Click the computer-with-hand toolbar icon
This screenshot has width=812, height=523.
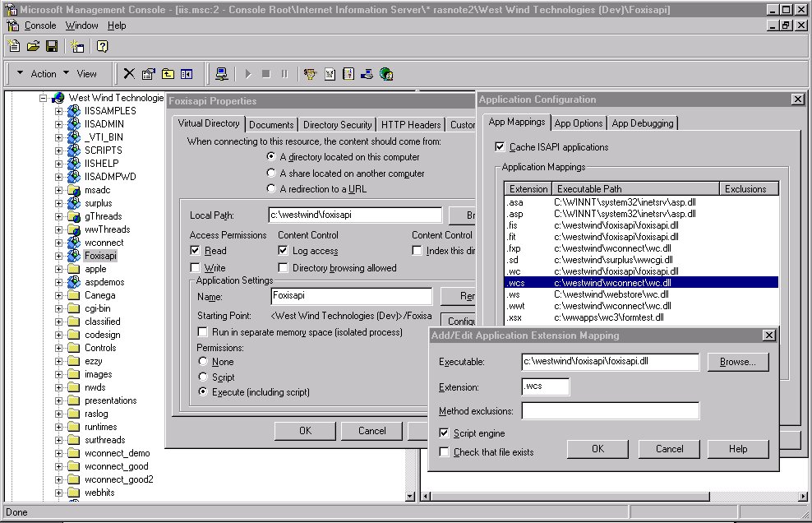[367, 74]
